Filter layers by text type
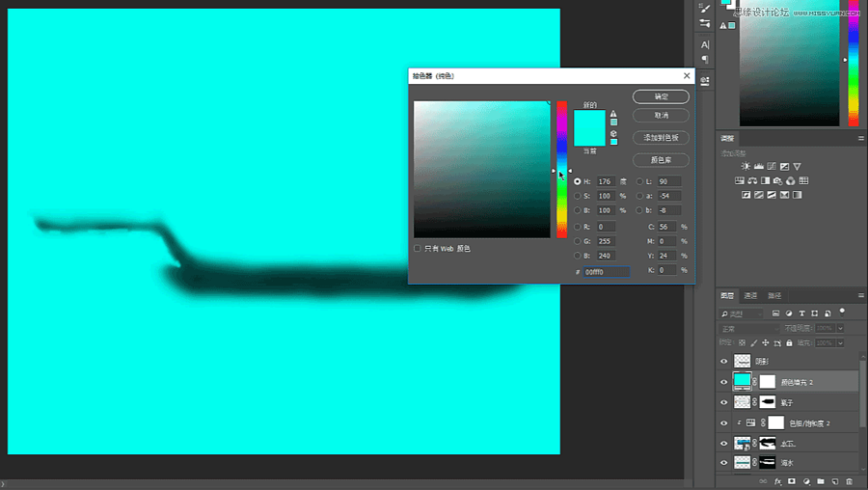Screen dimensions: 868x490 click(801, 313)
